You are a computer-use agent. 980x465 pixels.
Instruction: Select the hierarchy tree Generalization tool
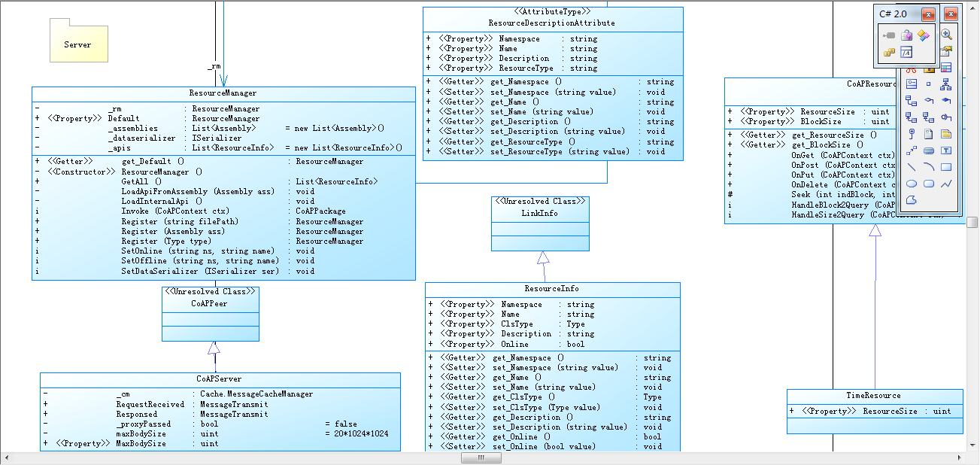pyautogui.click(x=946, y=84)
